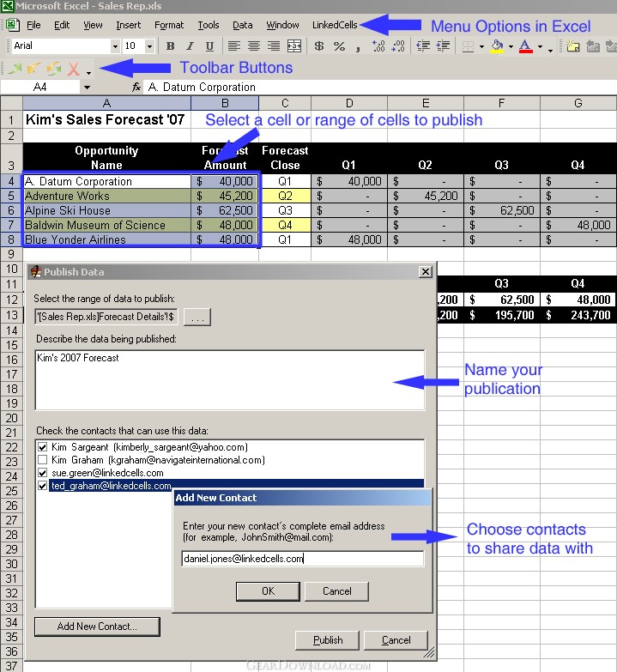617x672 pixels.
Task: Open the Font Color dropdown arrow
Action: coord(540,46)
